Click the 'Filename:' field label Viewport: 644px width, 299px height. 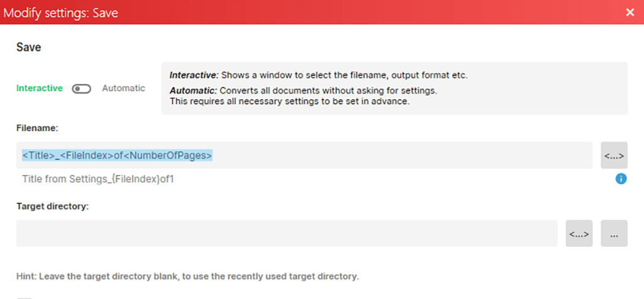[x=37, y=128]
